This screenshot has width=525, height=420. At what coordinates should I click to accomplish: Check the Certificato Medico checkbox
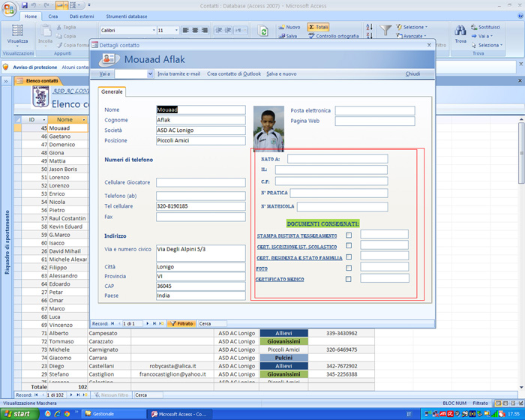349,279
